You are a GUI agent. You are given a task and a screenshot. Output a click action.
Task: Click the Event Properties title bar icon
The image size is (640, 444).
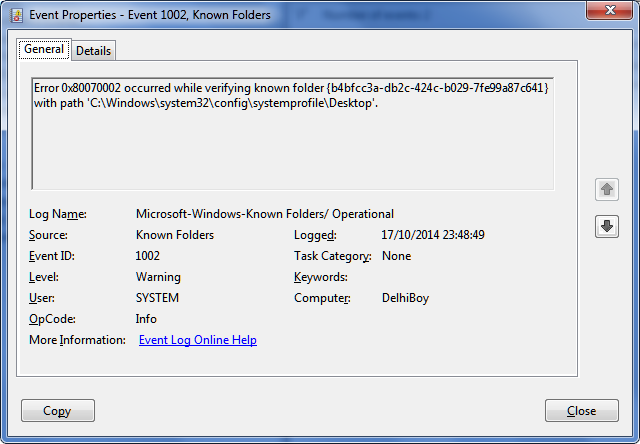[16, 15]
